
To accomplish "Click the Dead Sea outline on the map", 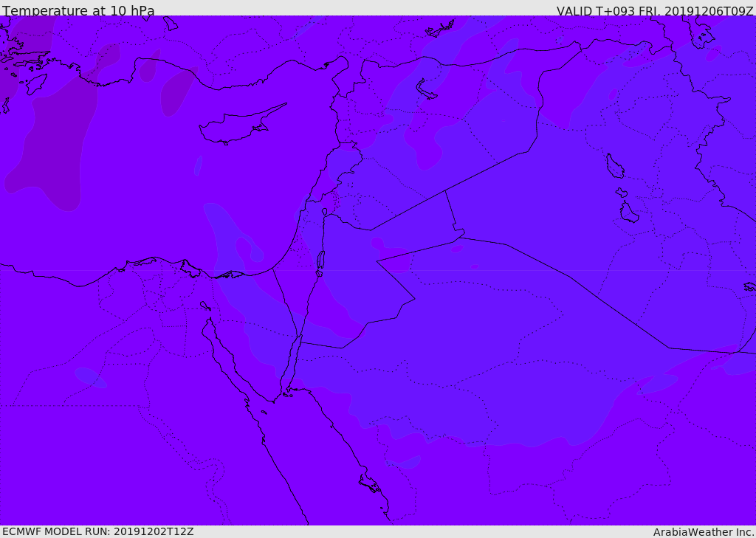I will (x=320, y=261).
